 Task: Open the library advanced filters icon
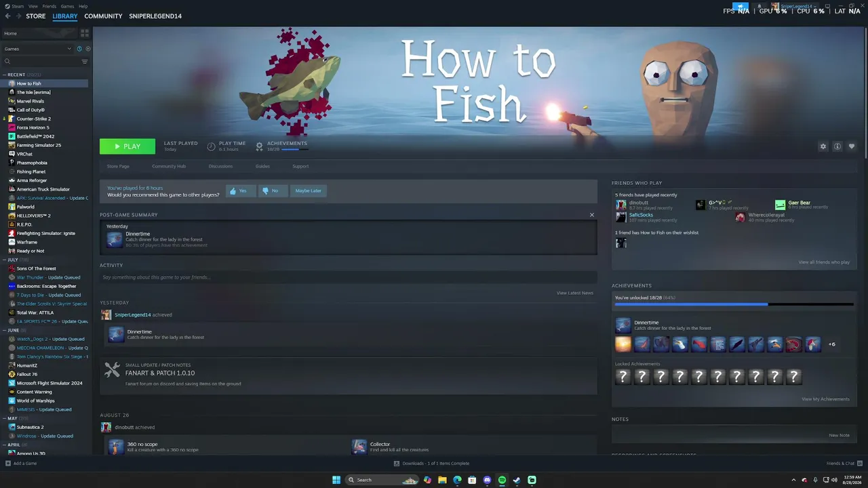85,62
